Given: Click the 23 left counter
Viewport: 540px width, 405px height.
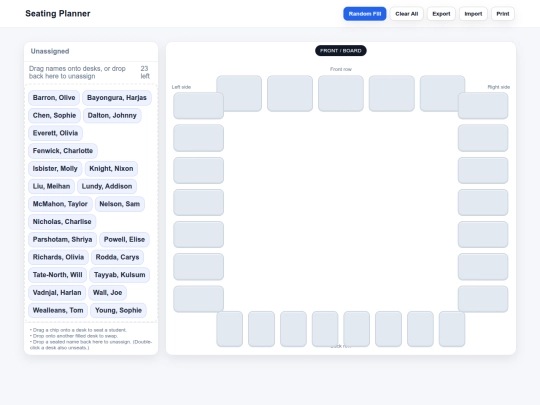Looking at the screenshot, I should [145, 72].
